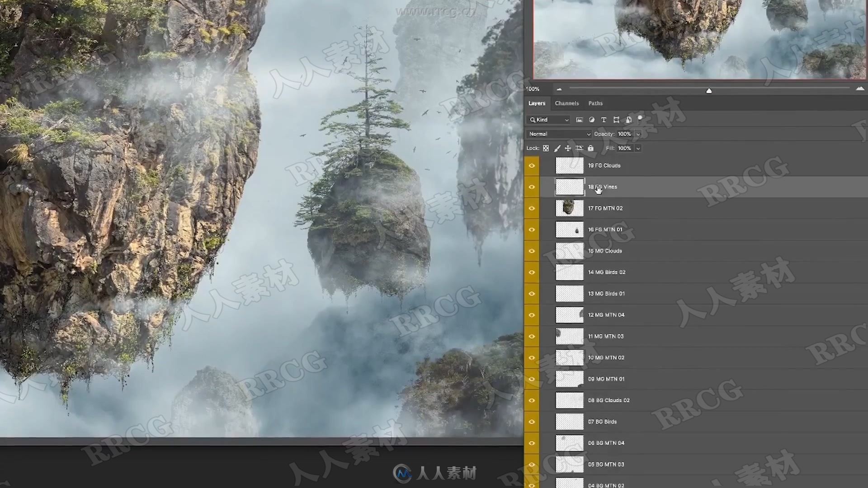Viewport: 868px width, 488px height.
Task: Toggle visibility of 10 MG MTN 02
Action: pyautogui.click(x=532, y=358)
